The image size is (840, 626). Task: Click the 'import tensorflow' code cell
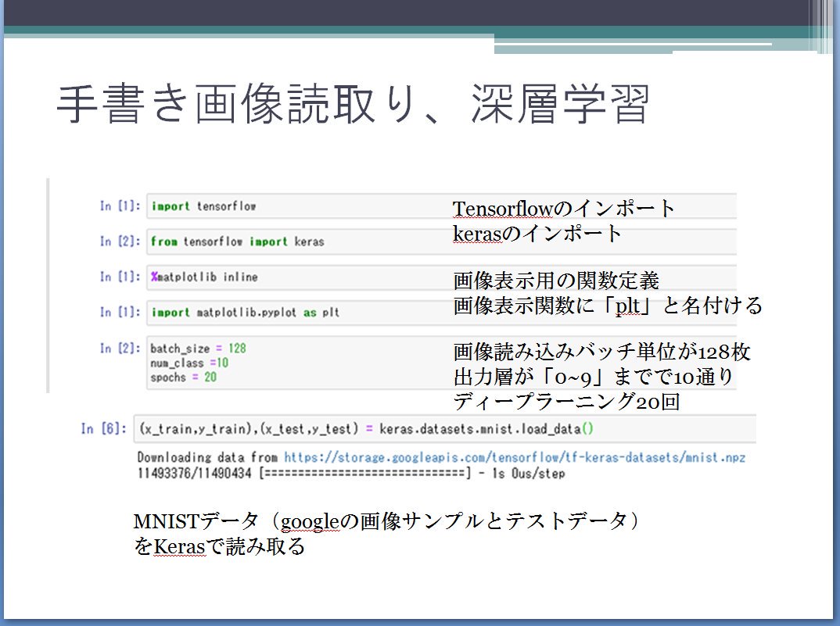pos(441,206)
